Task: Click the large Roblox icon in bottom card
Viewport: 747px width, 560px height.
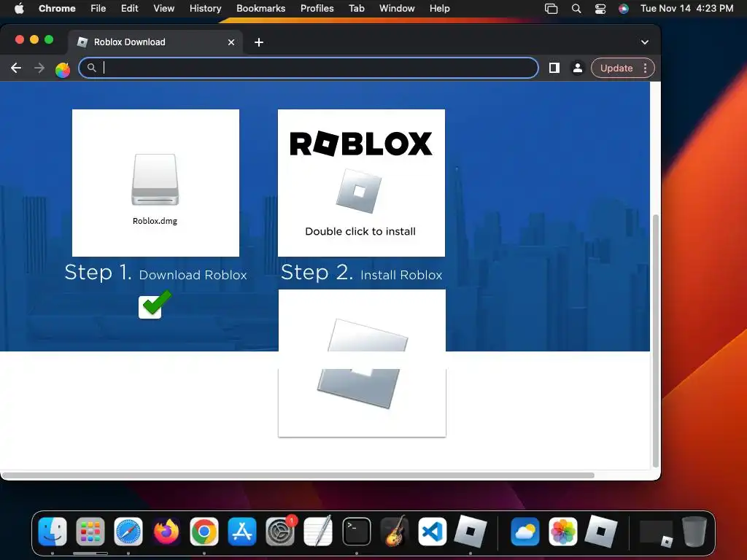Action: tap(362, 365)
